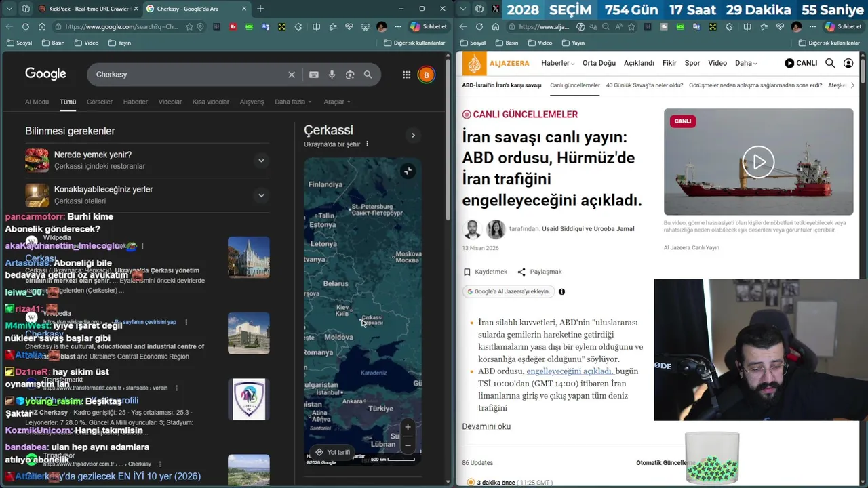Open the Google apps grid
Screen dimensions: 868x488
(406, 75)
